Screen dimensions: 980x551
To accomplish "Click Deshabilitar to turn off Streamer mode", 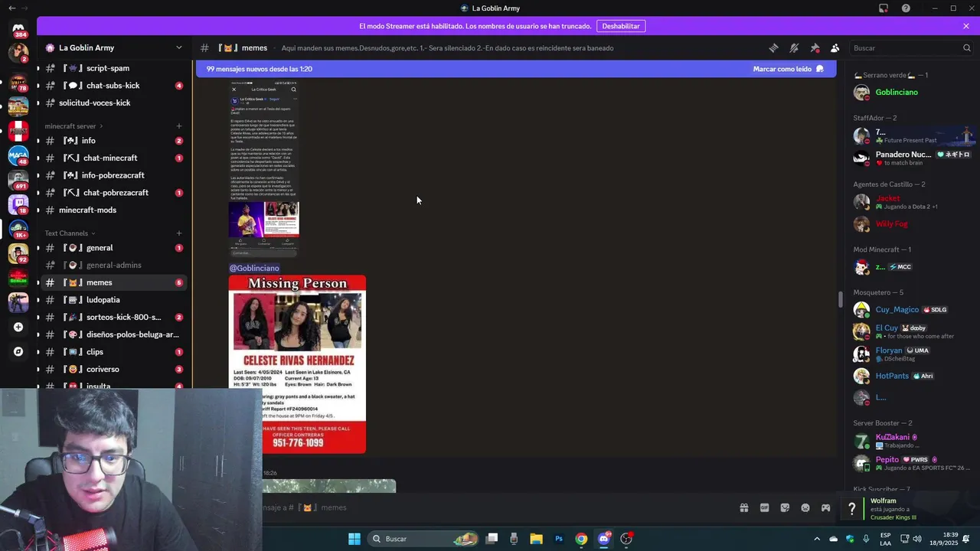I will [621, 26].
